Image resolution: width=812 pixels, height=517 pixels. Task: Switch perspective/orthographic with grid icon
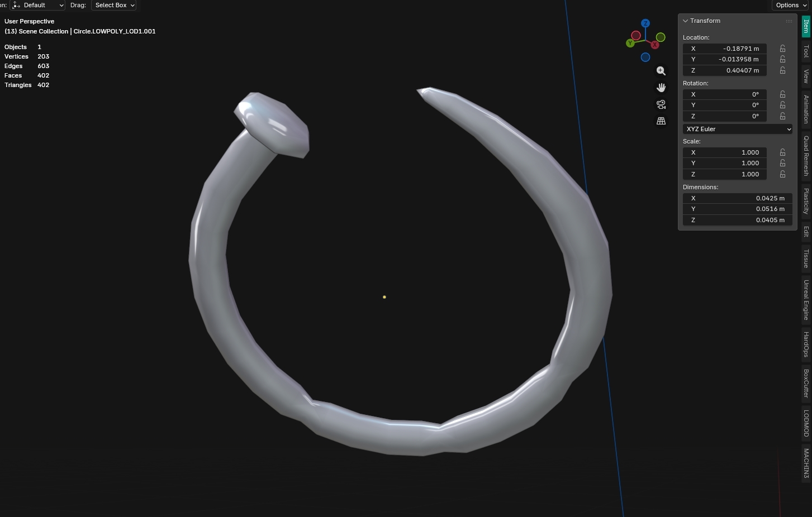pos(661,121)
